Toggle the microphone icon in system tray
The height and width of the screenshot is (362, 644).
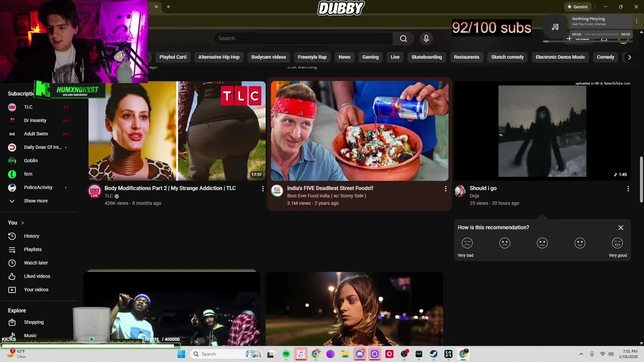tap(592, 354)
